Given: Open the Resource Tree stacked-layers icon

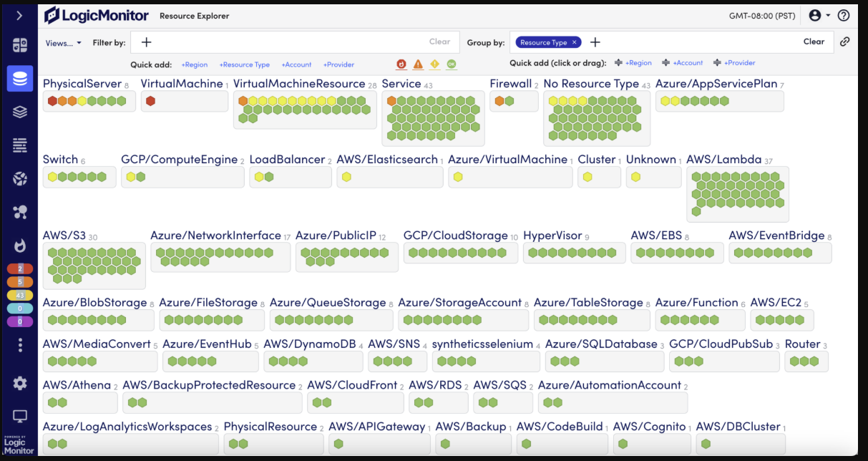Looking at the screenshot, I should (x=20, y=112).
